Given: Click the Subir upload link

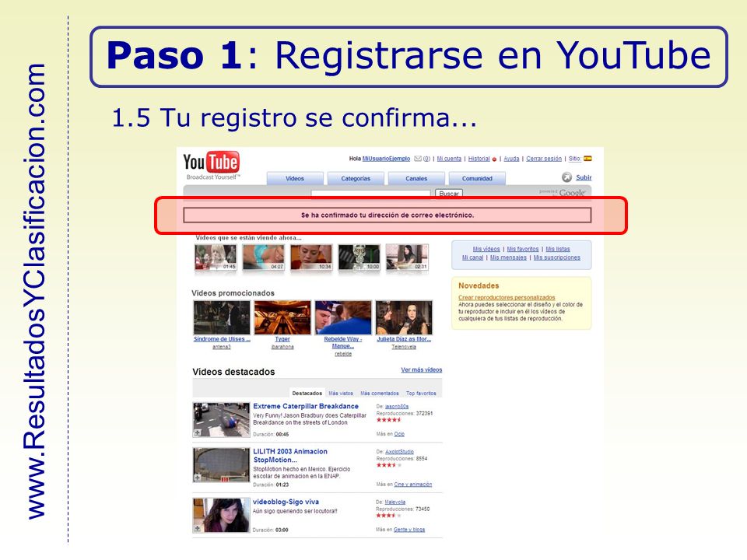Looking at the screenshot, I should tap(584, 177).
